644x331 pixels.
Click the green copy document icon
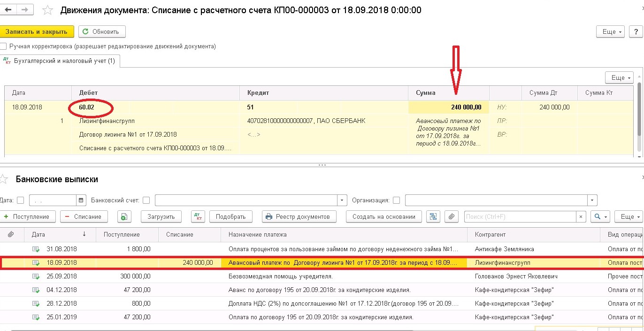coord(123,216)
